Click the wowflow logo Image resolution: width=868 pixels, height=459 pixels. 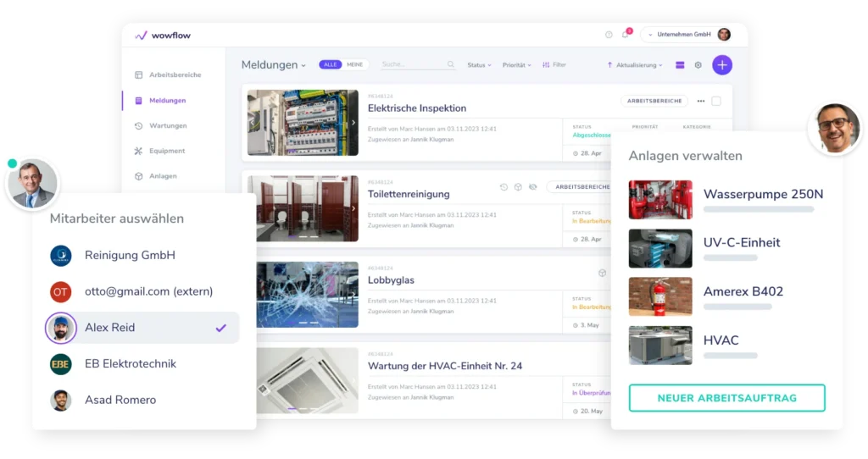tap(163, 36)
